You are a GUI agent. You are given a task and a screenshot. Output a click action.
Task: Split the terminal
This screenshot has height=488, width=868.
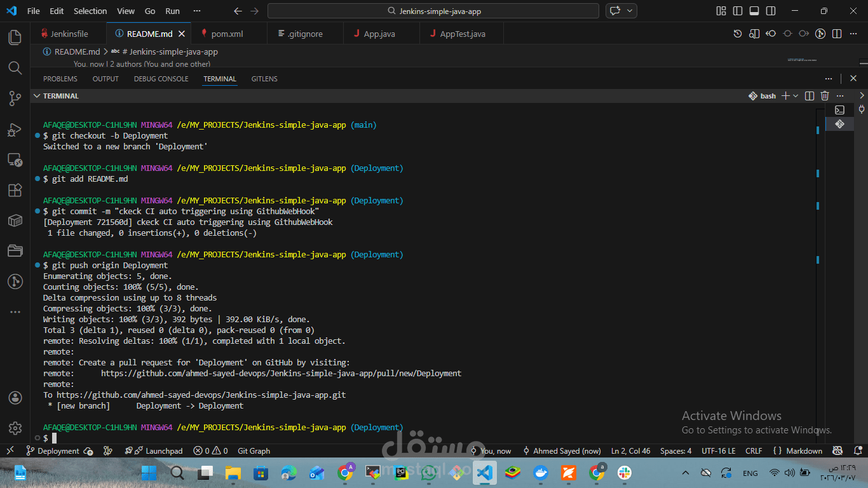pyautogui.click(x=810, y=96)
